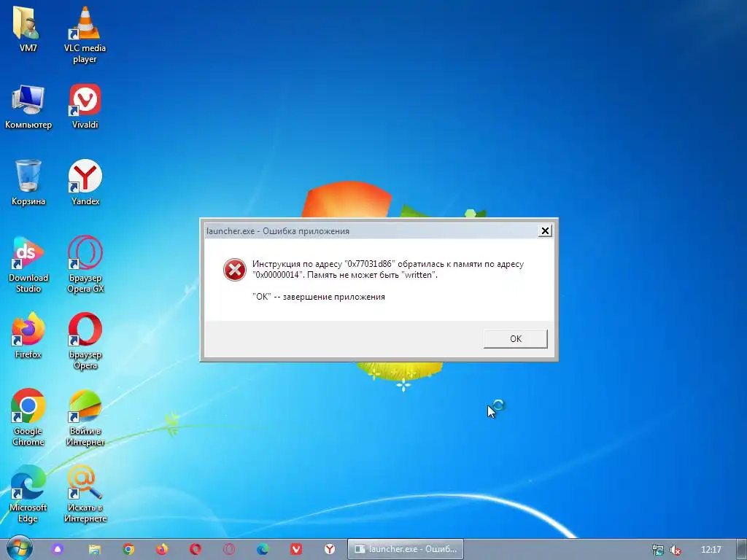Viewport: 747px width, 560px height.
Task: Open red Opera from the taskbar
Action: pyautogui.click(x=196, y=549)
